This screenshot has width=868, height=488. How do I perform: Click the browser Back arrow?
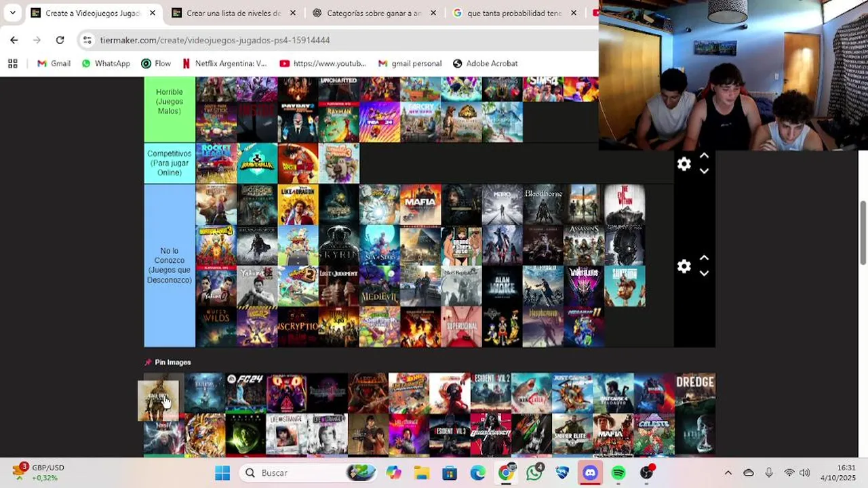[14, 40]
